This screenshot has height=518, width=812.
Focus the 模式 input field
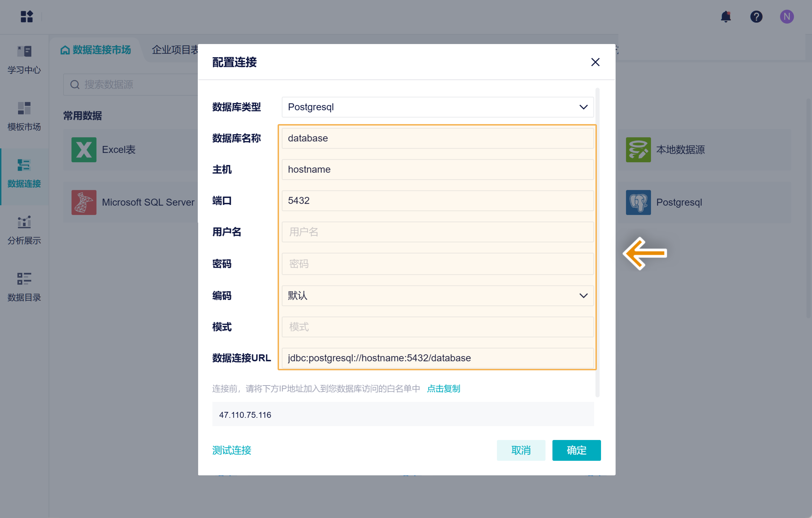tap(438, 327)
